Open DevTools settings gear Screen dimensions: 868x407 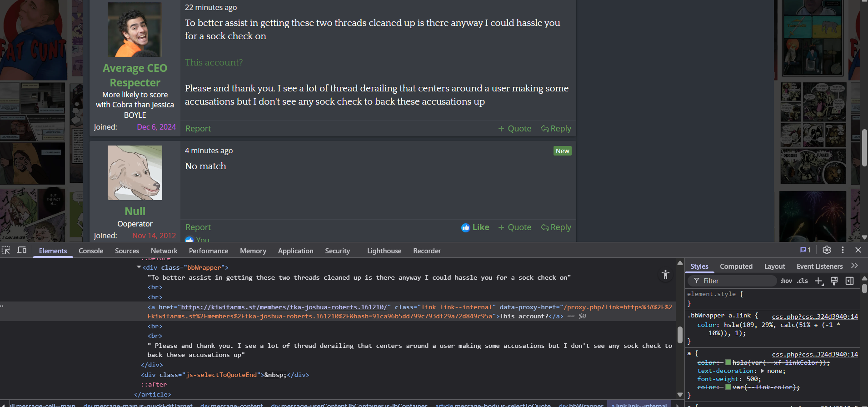(827, 250)
